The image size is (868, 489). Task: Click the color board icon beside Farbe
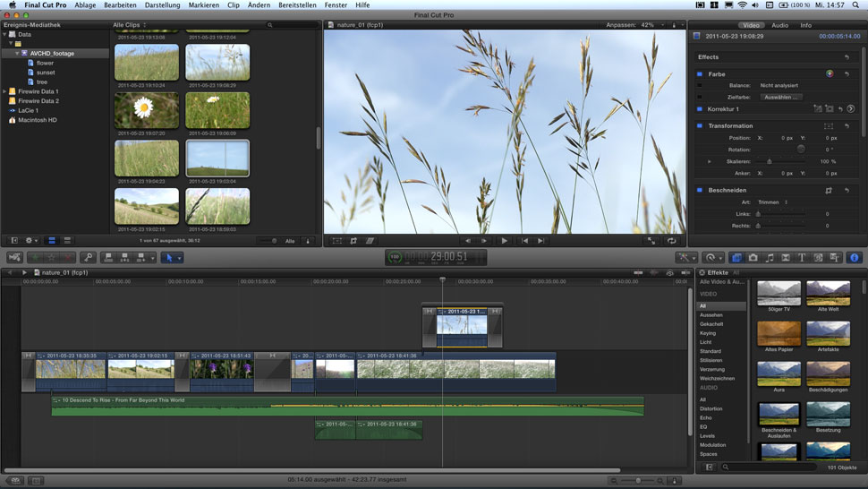(x=830, y=73)
